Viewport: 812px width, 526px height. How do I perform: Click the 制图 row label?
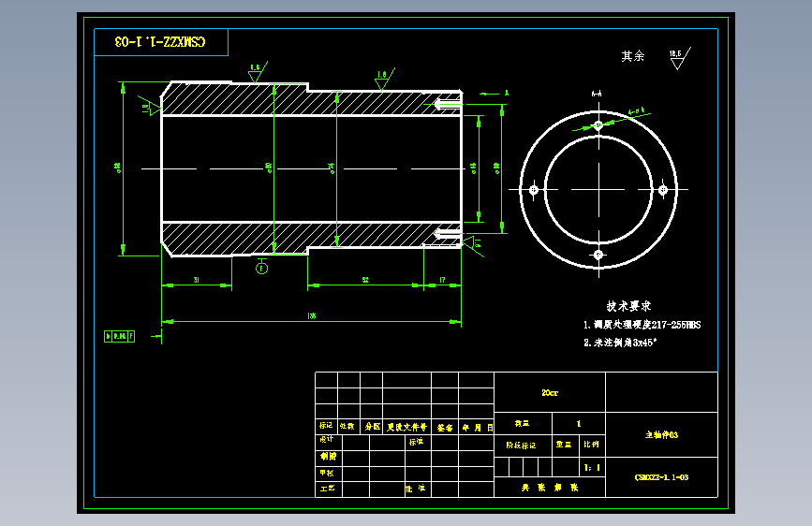tap(328, 456)
